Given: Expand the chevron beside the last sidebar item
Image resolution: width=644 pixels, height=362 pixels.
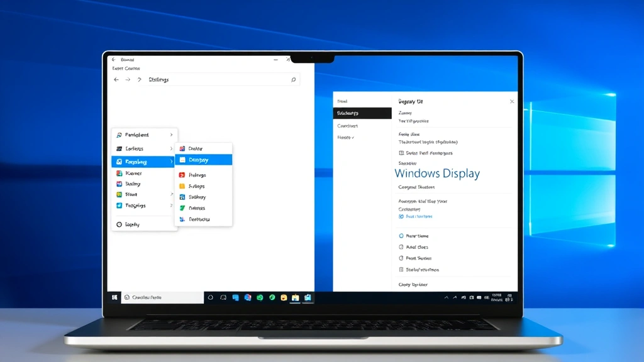Looking at the screenshot, I should [352, 137].
